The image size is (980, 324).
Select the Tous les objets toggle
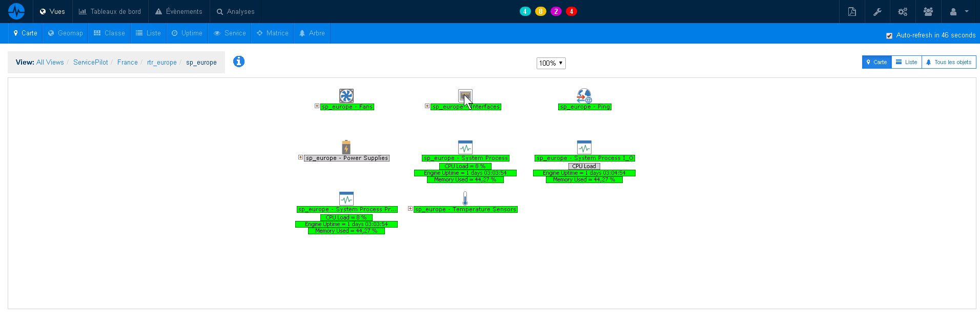pyautogui.click(x=949, y=62)
